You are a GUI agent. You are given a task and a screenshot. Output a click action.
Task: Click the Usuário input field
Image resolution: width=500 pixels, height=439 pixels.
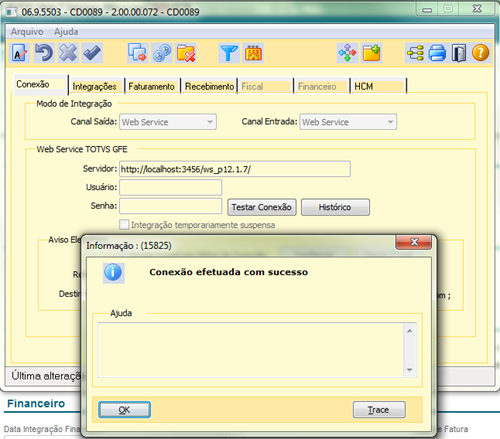(x=171, y=187)
